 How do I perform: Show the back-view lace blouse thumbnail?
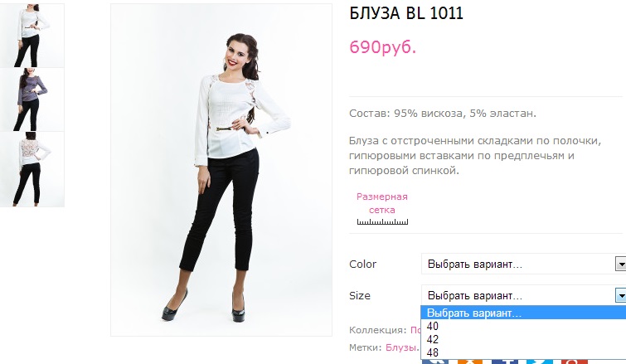(x=32, y=169)
